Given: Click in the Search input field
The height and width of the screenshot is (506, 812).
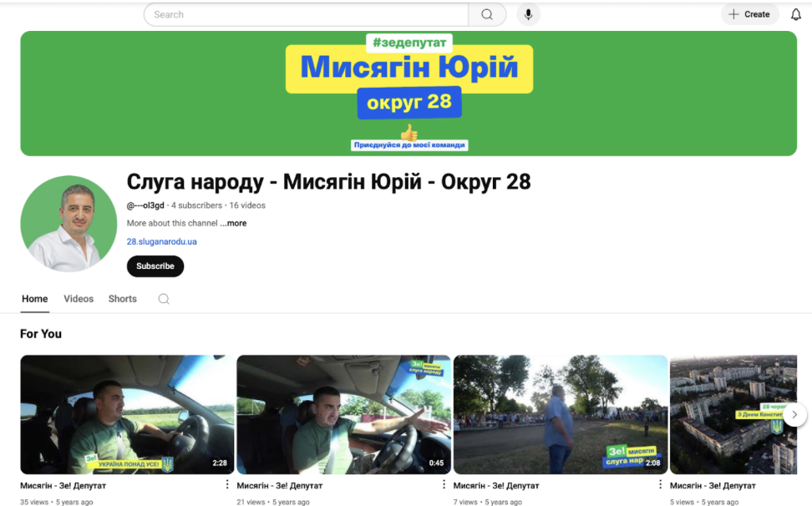Looking at the screenshot, I should (305, 14).
